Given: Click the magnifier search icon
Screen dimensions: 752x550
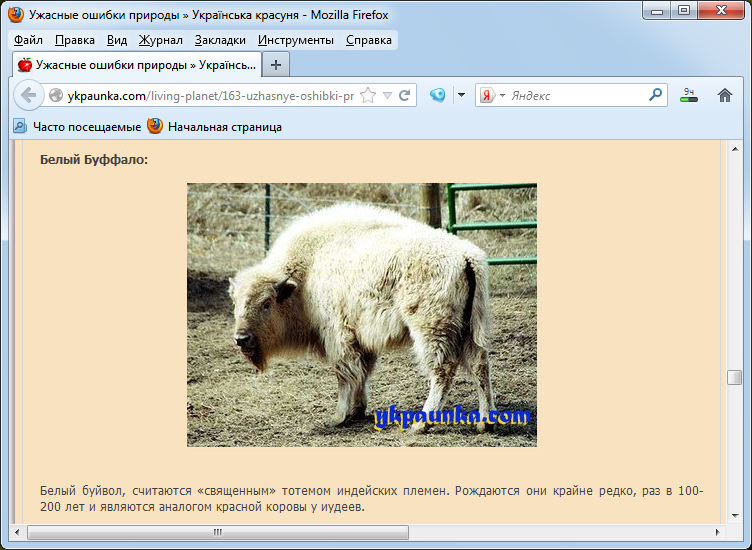Looking at the screenshot, I should tap(656, 96).
